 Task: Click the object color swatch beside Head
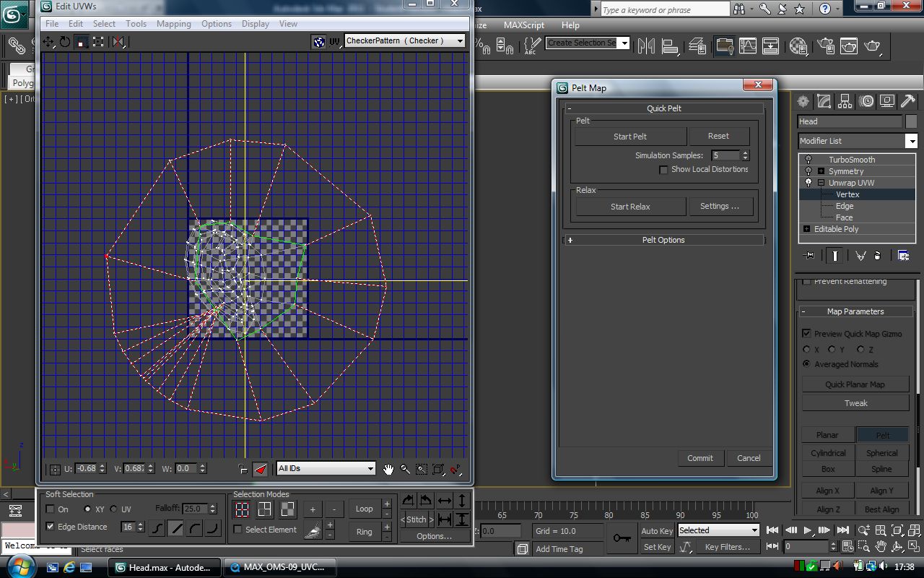click(911, 121)
